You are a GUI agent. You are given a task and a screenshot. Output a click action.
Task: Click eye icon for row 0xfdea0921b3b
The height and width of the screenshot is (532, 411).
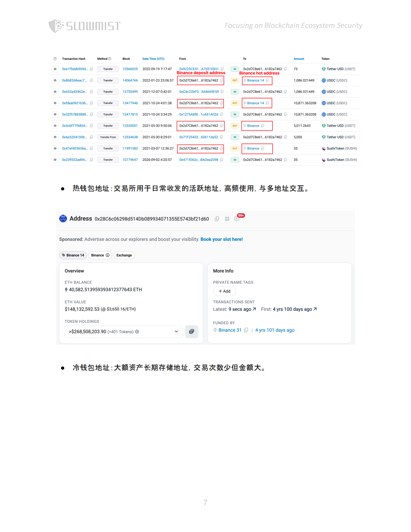click(x=55, y=103)
